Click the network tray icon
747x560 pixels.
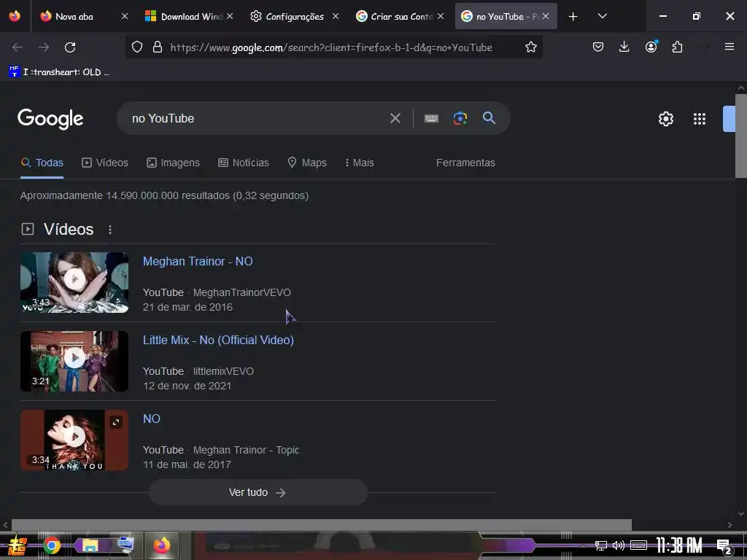[601, 545]
